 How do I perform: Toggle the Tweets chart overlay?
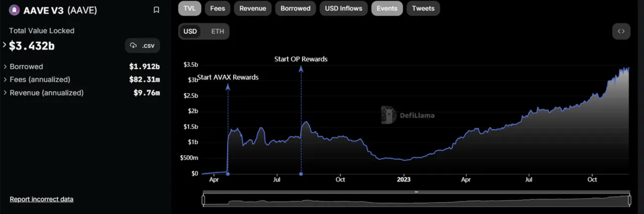pyautogui.click(x=423, y=8)
